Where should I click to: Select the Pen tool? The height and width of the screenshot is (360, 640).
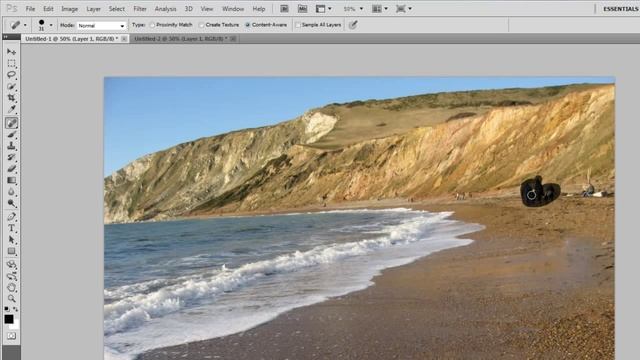click(11, 217)
